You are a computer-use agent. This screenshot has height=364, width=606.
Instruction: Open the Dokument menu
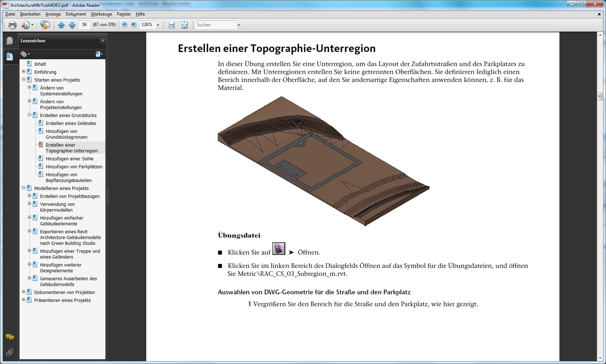click(76, 14)
